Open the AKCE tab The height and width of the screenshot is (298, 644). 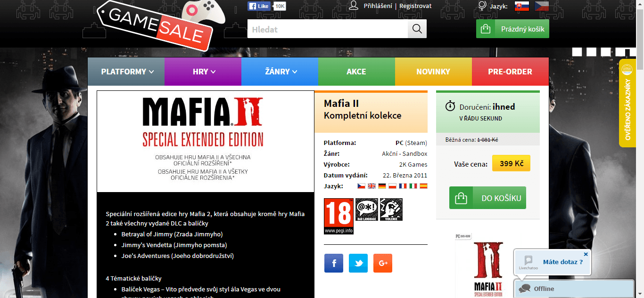tap(356, 72)
